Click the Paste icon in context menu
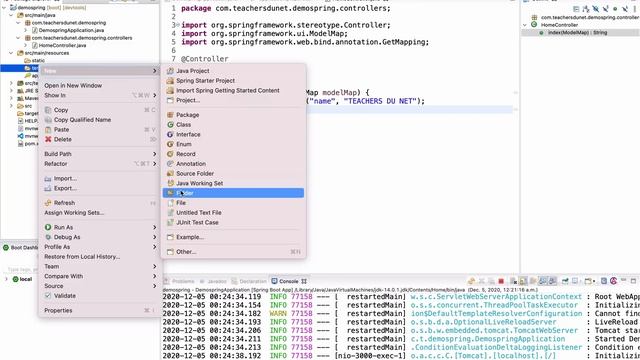 [48, 130]
